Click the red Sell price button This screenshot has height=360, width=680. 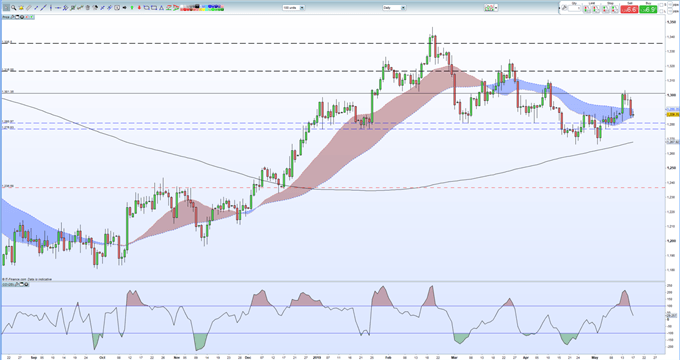coord(629,9)
